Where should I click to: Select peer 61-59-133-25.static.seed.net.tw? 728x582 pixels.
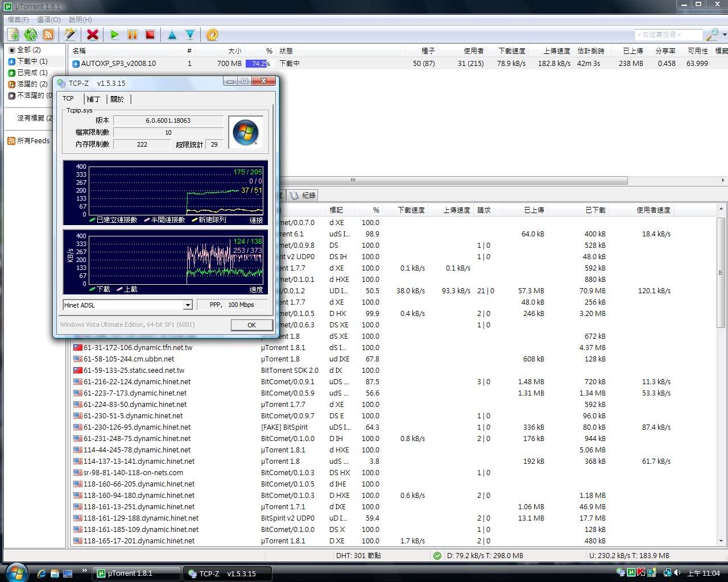134,370
